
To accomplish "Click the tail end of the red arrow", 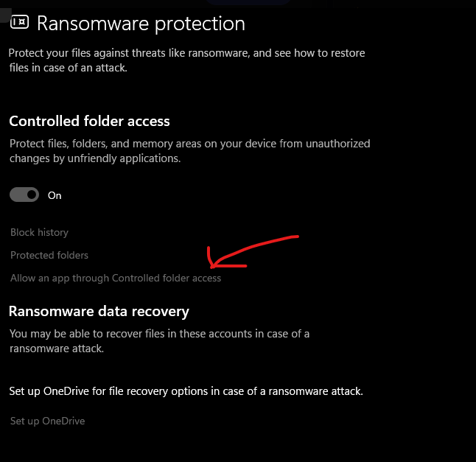I will [296, 237].
